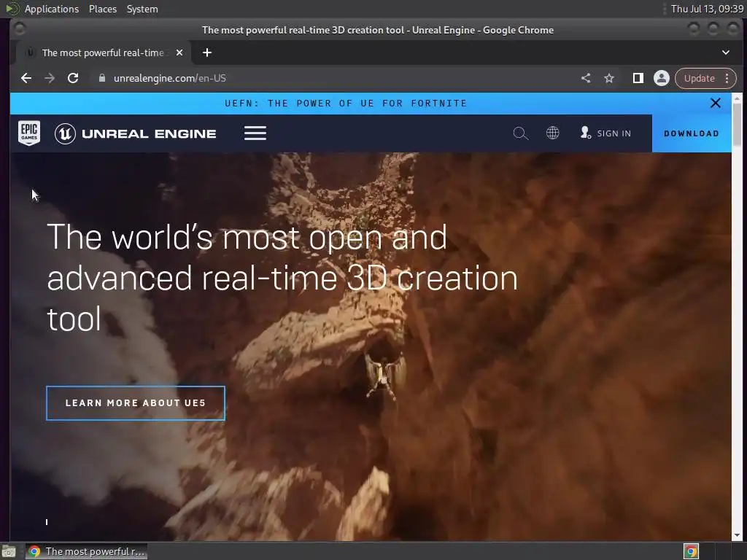Open the Places menu

pos(103,9)
